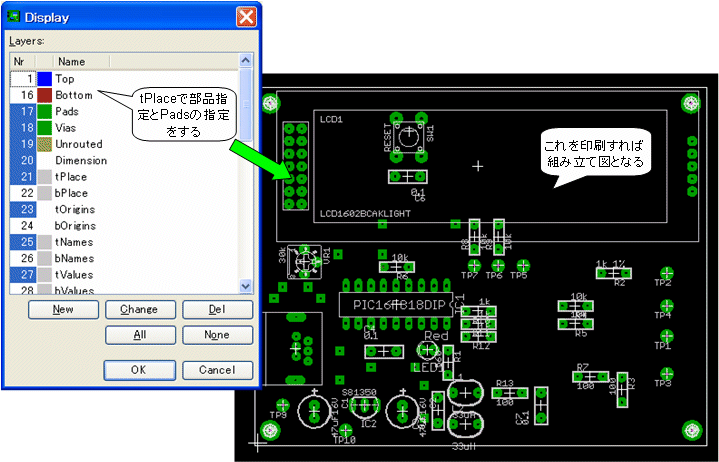Screen dimensions: 719x462
Task: Select the tValues layer name
Action: click(74, 275)
